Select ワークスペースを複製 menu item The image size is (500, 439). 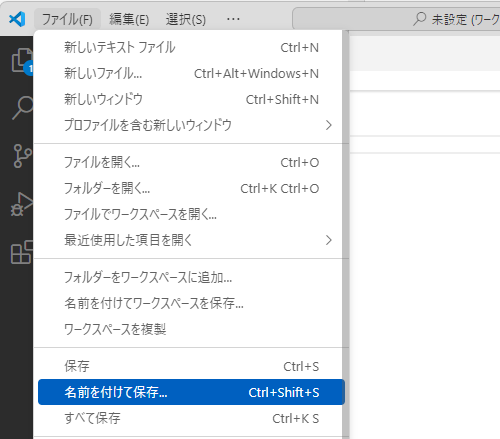click(191, 329)
